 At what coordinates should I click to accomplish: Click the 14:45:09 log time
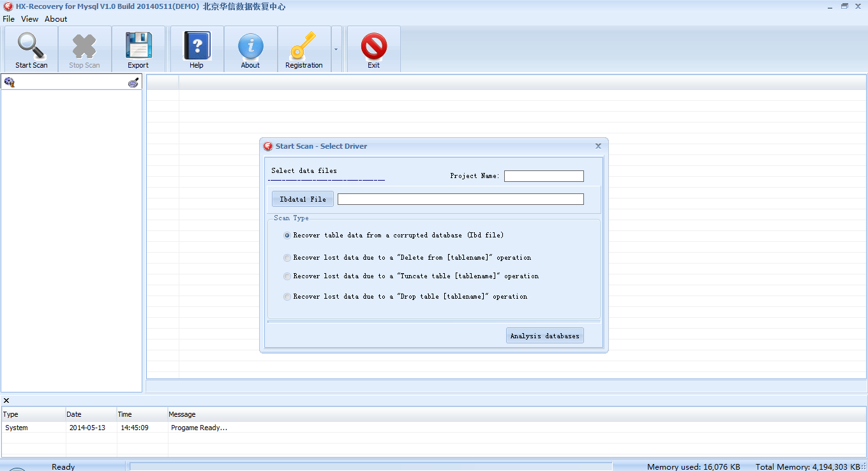point(135,428)
